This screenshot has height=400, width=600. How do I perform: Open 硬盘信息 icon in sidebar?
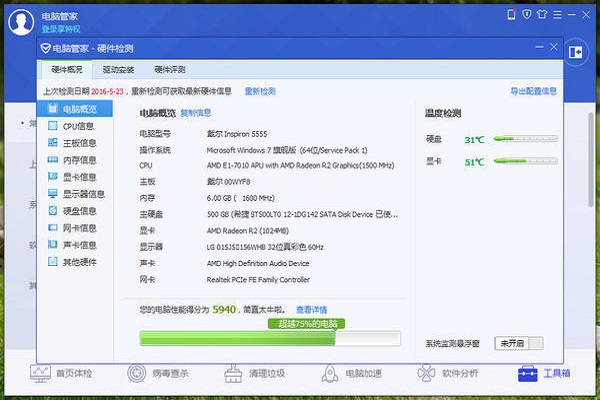coord(53,211)
